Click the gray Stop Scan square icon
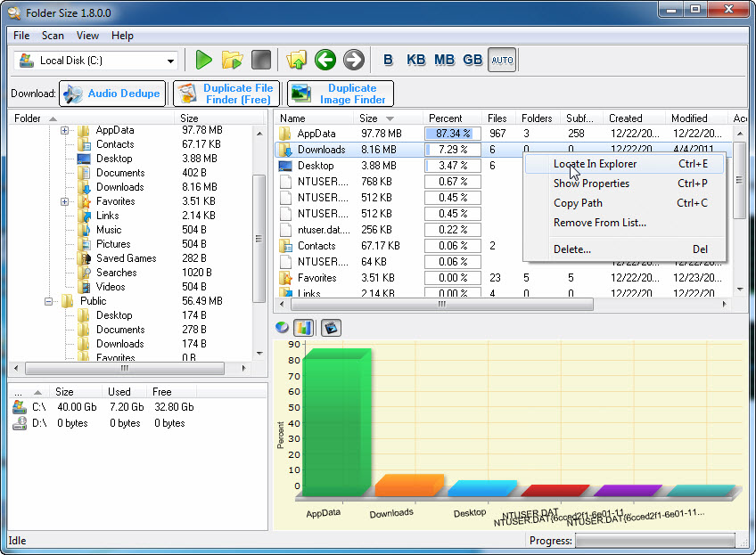 pos(260,60)
